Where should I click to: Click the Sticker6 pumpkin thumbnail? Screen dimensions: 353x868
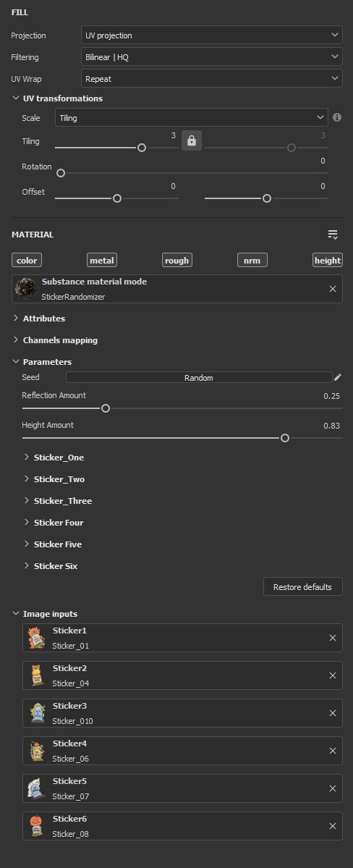[x=37, y=826]
